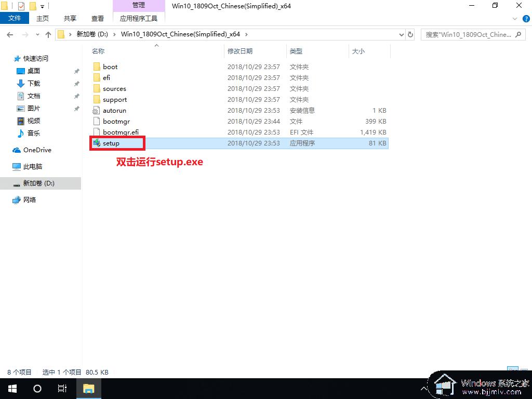Open the 文件 File menu tab
Viewport: 532px width, 399px height.
pos(15,18)
